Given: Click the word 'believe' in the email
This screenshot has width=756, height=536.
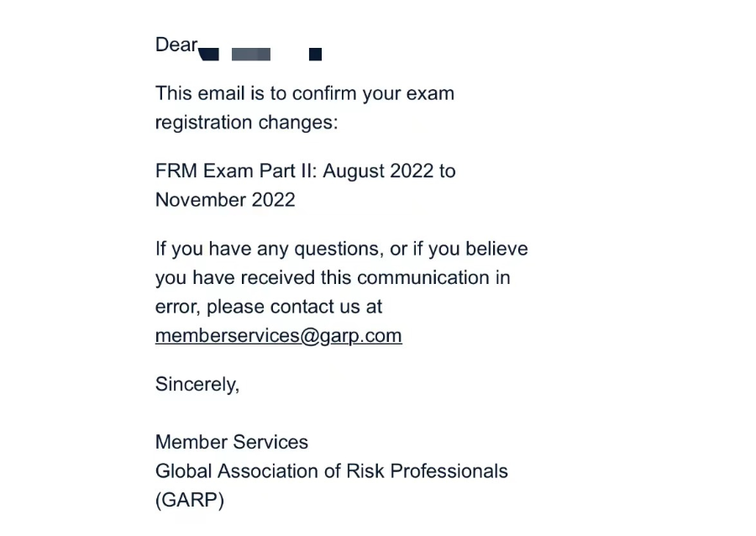Looking at the screenshot, I should coord(496,250).
